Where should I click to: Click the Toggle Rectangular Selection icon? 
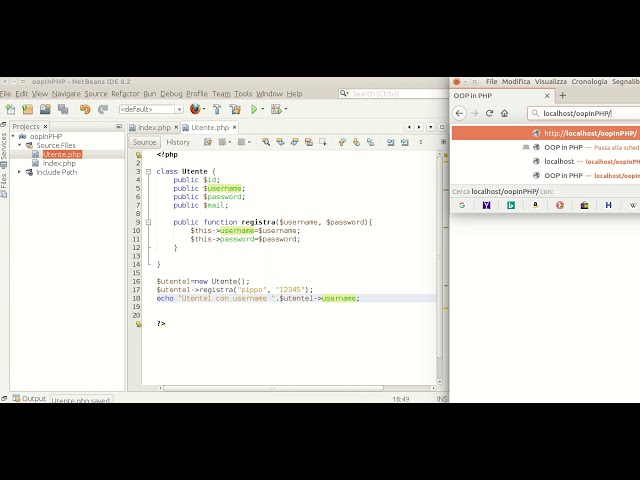(x=323, y=142)
